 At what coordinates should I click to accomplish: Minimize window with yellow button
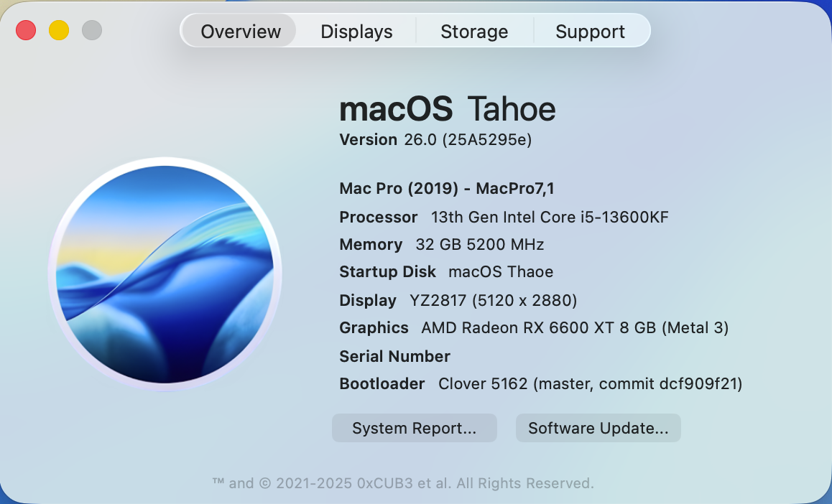pyautogui.click(x=59, y=30)
